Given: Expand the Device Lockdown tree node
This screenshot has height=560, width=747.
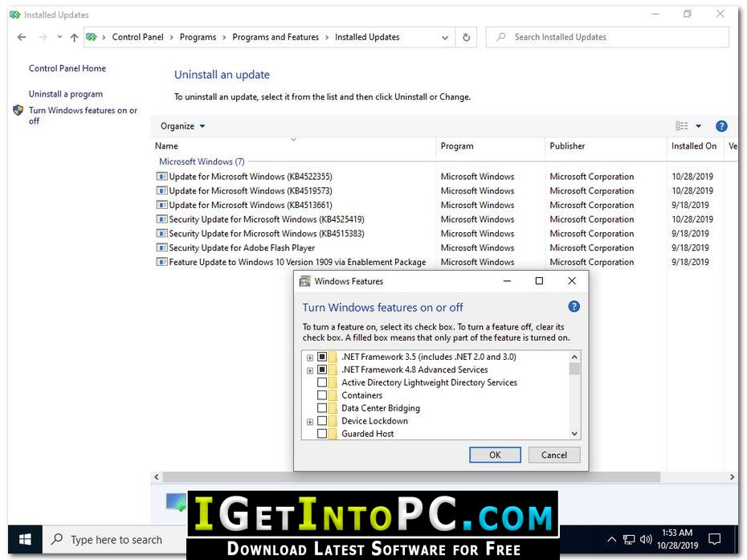Looking at the screenshot, I should coord(310,422).
